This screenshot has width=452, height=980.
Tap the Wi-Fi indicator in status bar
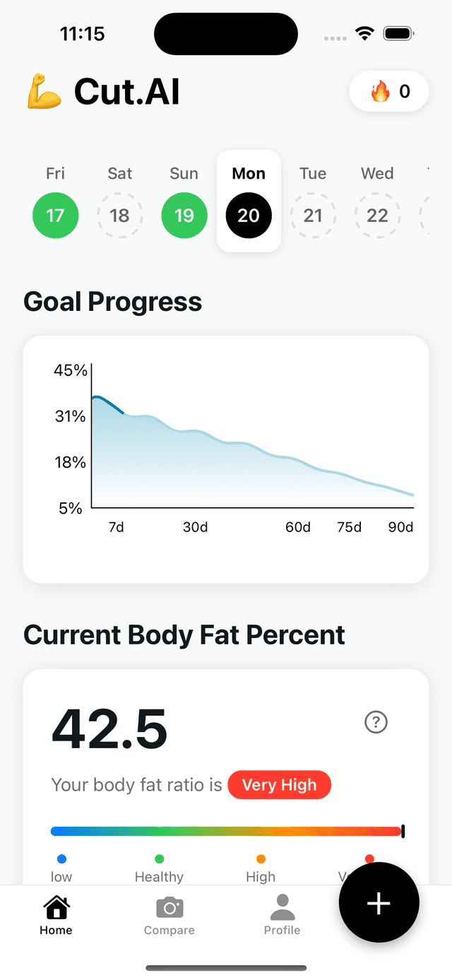364,33
